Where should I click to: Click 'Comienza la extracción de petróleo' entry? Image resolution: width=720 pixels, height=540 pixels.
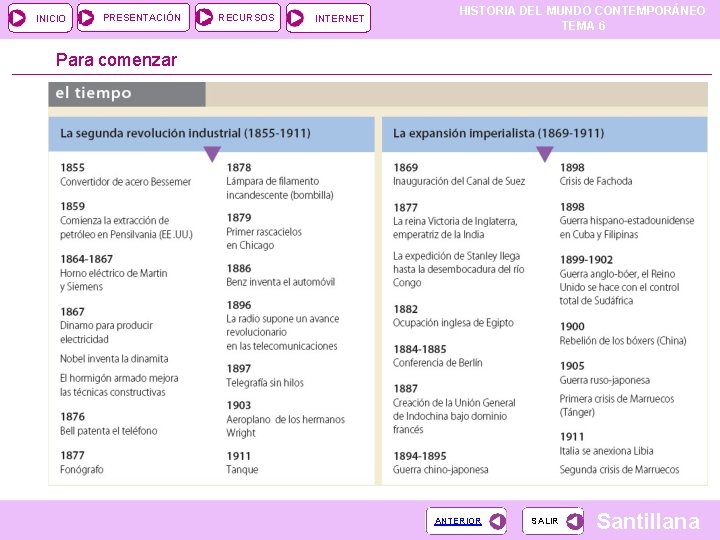126,227
